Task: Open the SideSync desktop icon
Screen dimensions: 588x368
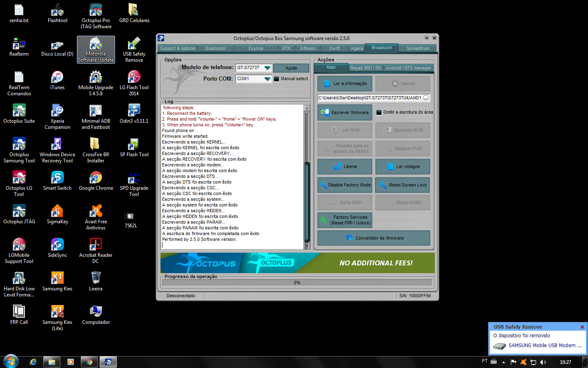Action: pyautogui.click(x=57, y=248)
